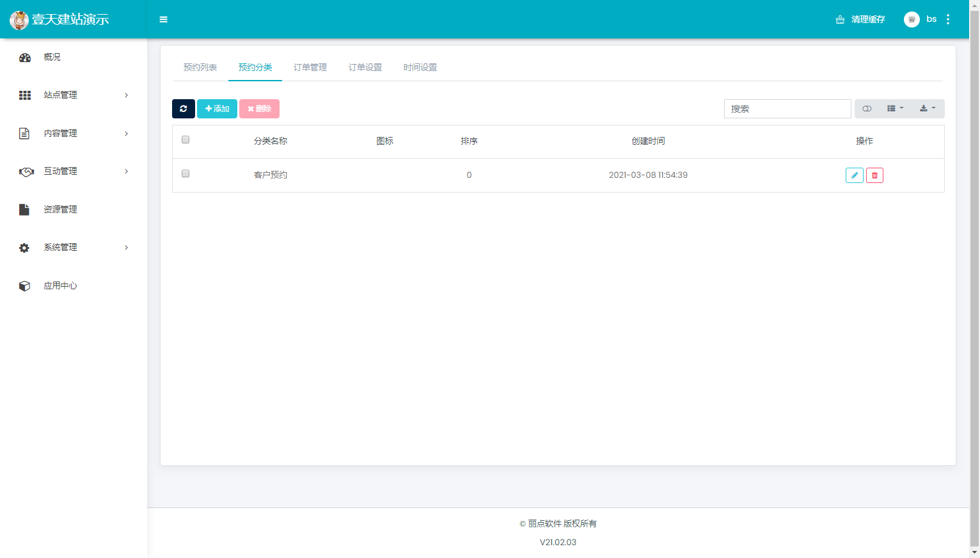Delete the 客户预约 row with trash icon
The width and height of the screenshot is (980, 558).
click(874, 175)
